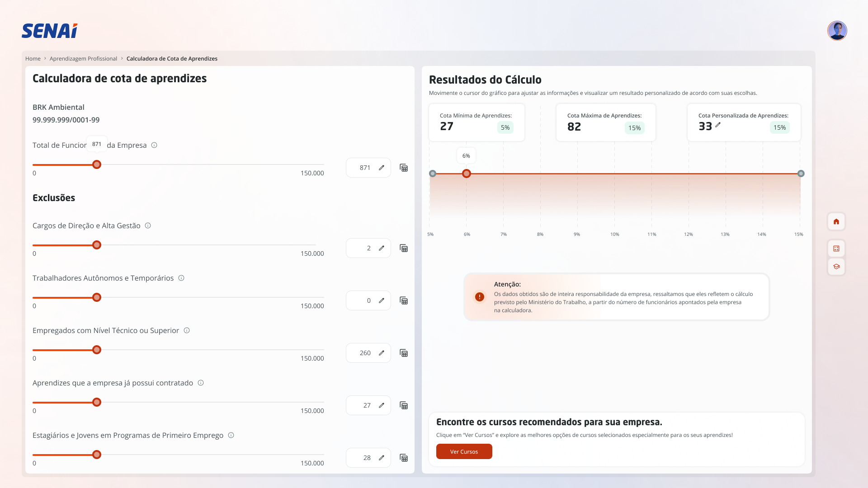Open user profile avatar
Viewport: 868px width, 488px height.
coord(837,31)
